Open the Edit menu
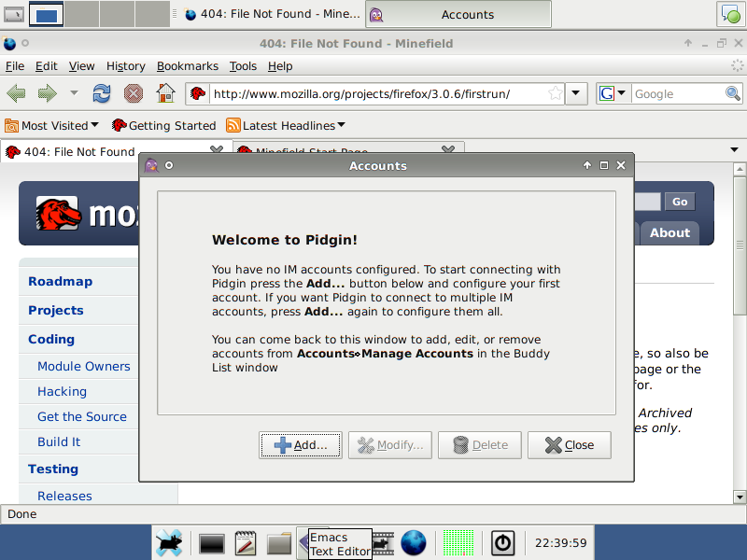The height and width of the screenshot is (560, 747). tap(46, 66)
